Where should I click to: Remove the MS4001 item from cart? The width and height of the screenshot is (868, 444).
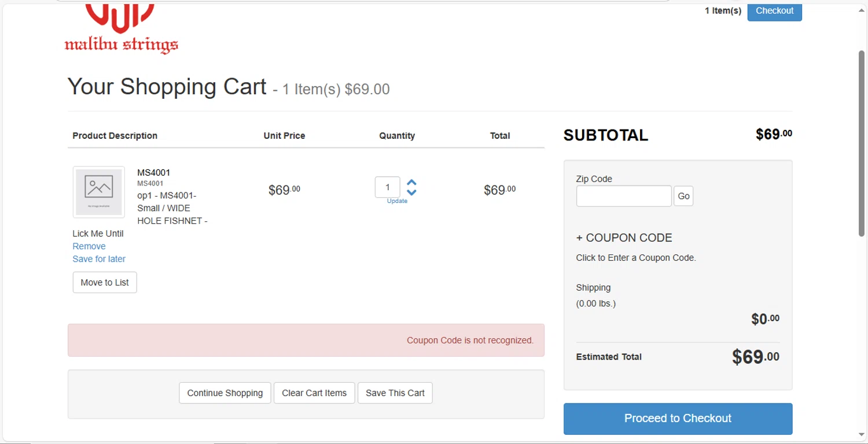[89, 246]
